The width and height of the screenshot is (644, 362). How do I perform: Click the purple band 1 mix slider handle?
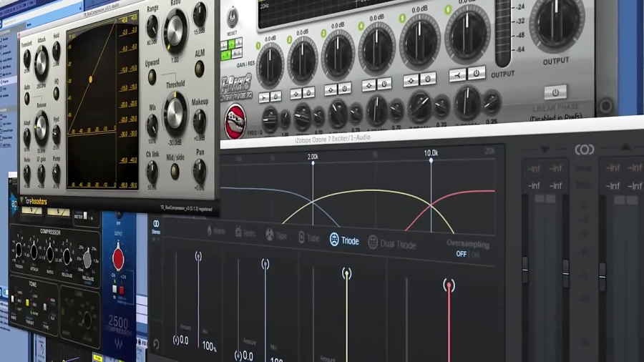198,257
